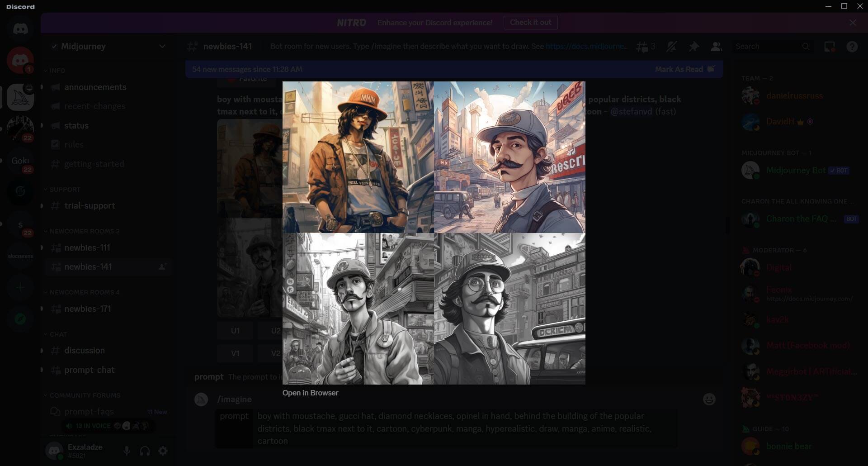Mute your microphone
The image size is (868, 466).
[x=127, y=451]
